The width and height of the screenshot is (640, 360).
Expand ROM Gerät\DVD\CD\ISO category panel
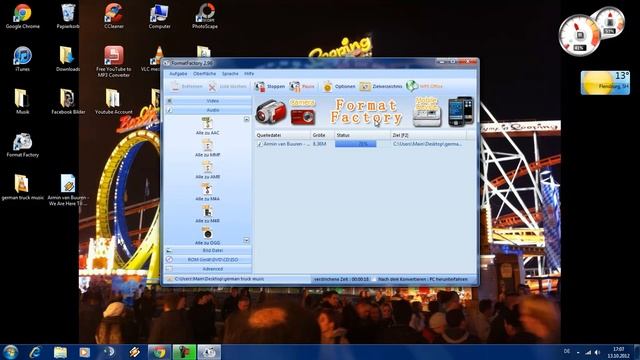point(208,260)
